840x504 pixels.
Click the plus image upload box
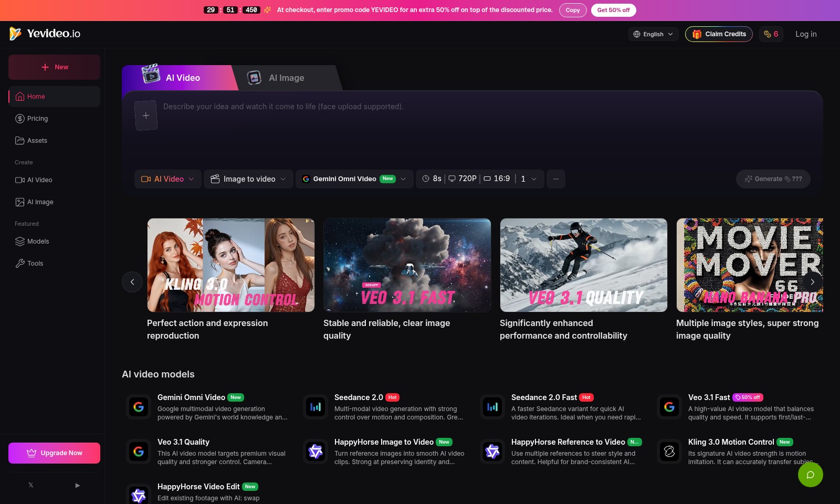146,115
